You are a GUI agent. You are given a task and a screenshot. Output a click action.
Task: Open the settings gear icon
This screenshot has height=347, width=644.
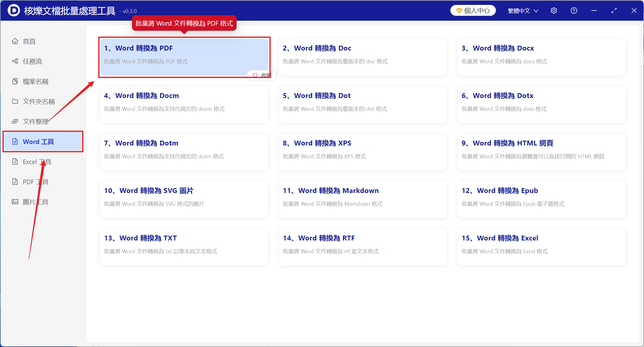point(554,11)
